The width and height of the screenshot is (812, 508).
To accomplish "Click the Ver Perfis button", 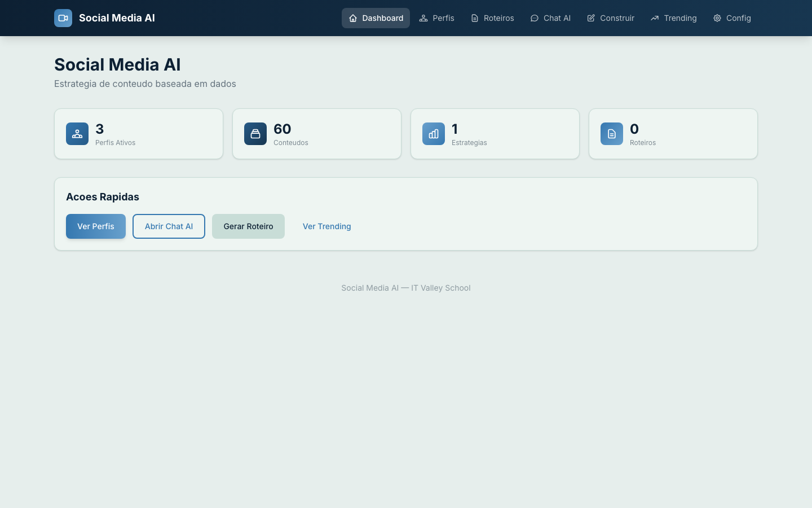I will tap(96, 226).
